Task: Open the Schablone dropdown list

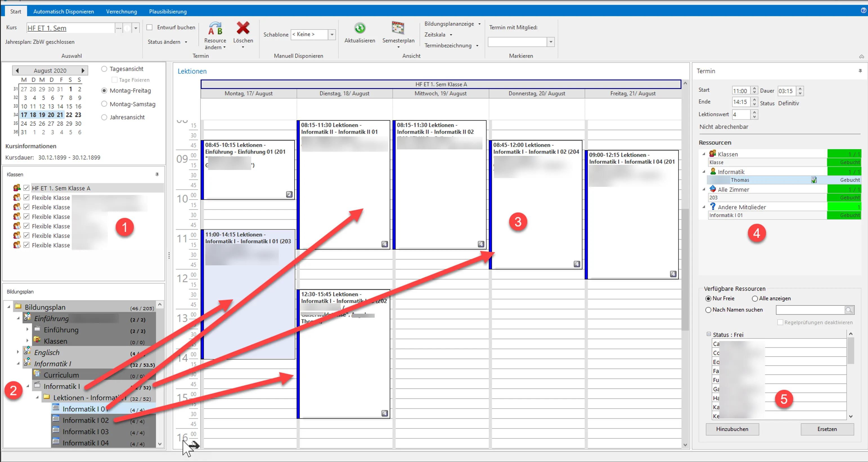Action: pyautogui.click(x=332, y=34)
